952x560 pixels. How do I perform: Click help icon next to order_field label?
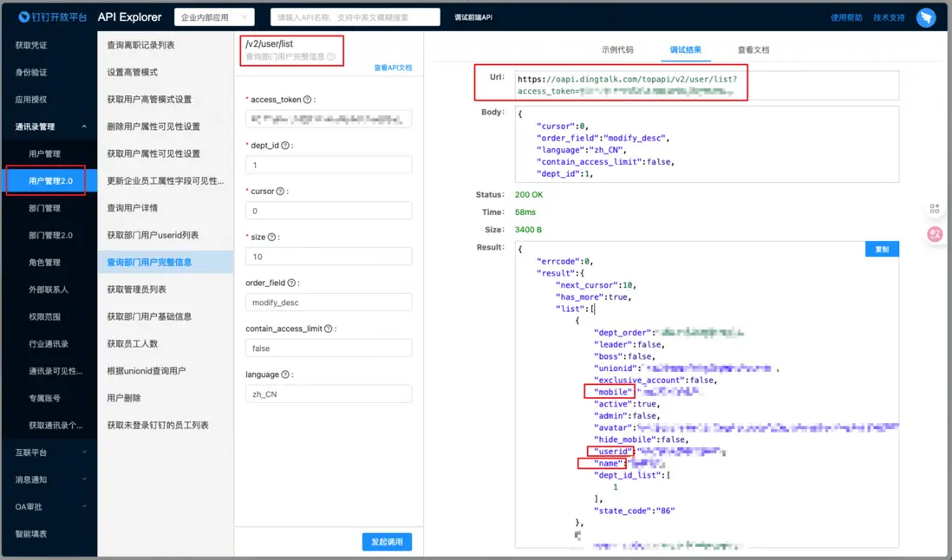pyautogui.click(x=291, y=283)
